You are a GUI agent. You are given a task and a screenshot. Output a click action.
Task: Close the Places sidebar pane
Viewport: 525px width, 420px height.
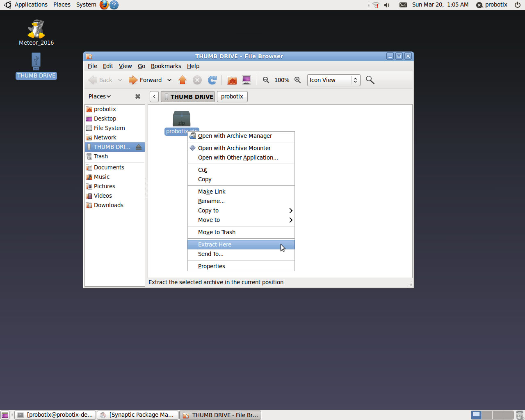click(138, 96)
